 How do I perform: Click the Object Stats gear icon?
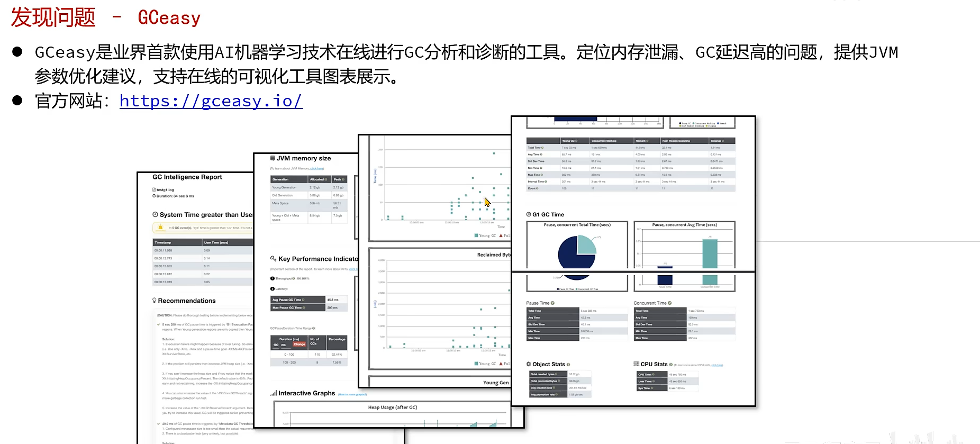coord(529,364)
